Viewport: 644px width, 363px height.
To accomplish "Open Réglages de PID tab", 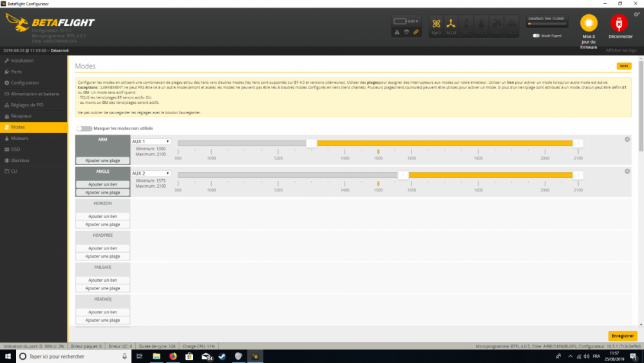I will [33, 105].
